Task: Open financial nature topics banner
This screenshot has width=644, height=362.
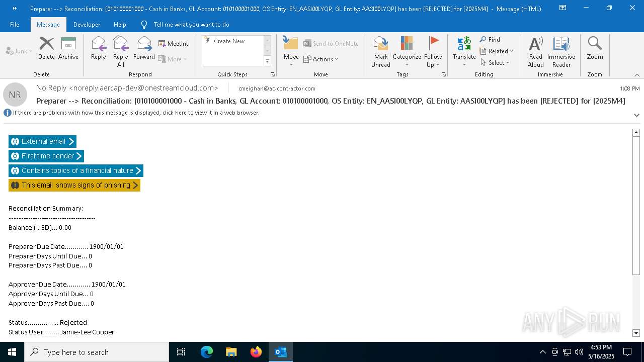Action: 76,170
